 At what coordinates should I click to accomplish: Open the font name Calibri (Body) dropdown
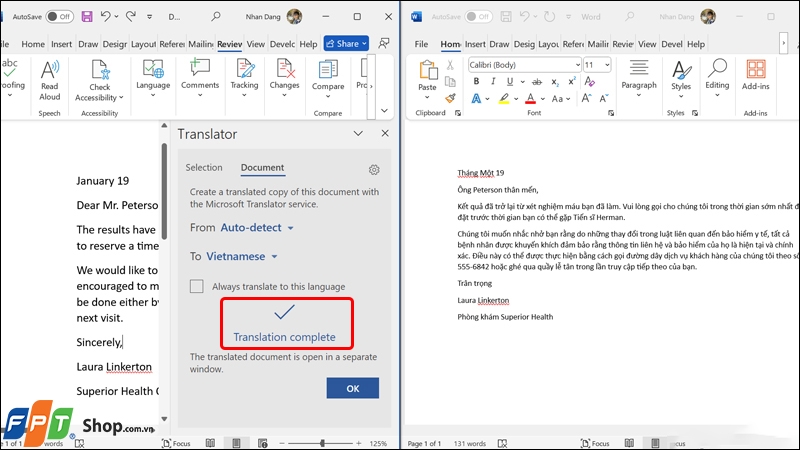(577, 65)
